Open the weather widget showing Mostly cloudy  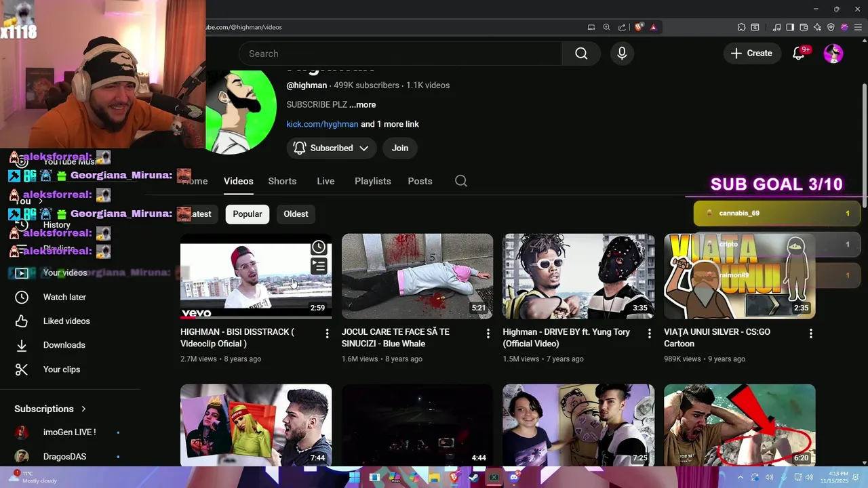pos(33,477)
